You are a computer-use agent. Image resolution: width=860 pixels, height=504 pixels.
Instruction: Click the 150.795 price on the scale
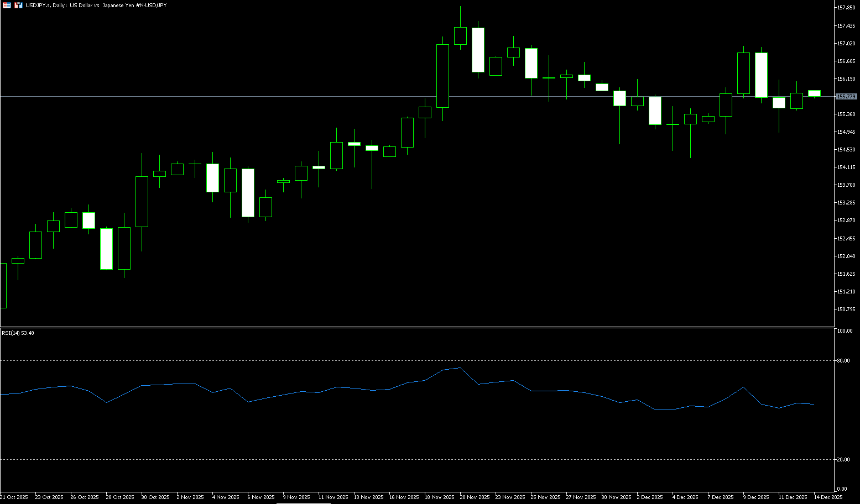(x=847, y=309)
